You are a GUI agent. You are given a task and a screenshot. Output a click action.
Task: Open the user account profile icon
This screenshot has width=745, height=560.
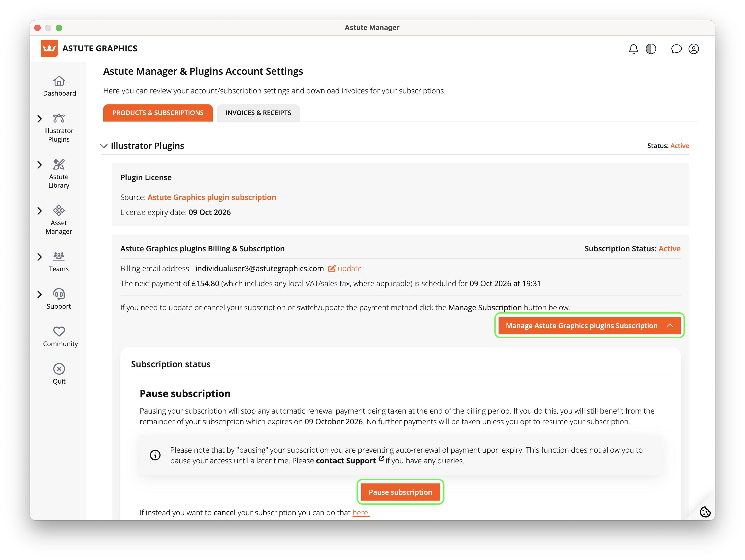[x=693, y=49]
